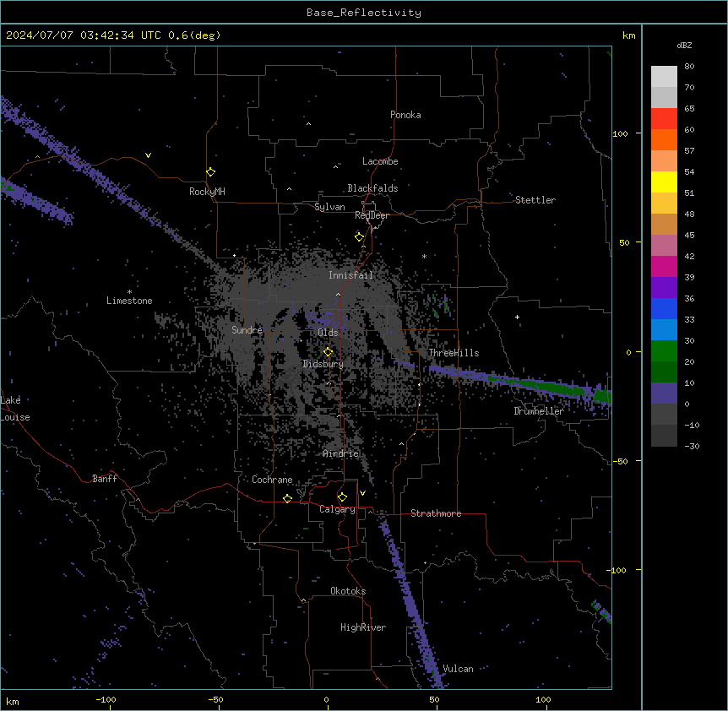Select the Cochrane label

tap(272, 480)
